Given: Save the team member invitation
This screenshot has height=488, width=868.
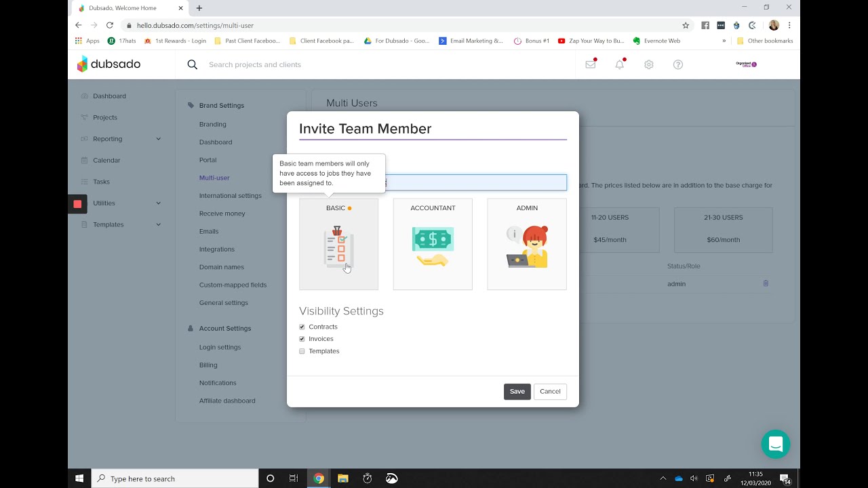Looking at the screenshot, I should tap(517, 392).
